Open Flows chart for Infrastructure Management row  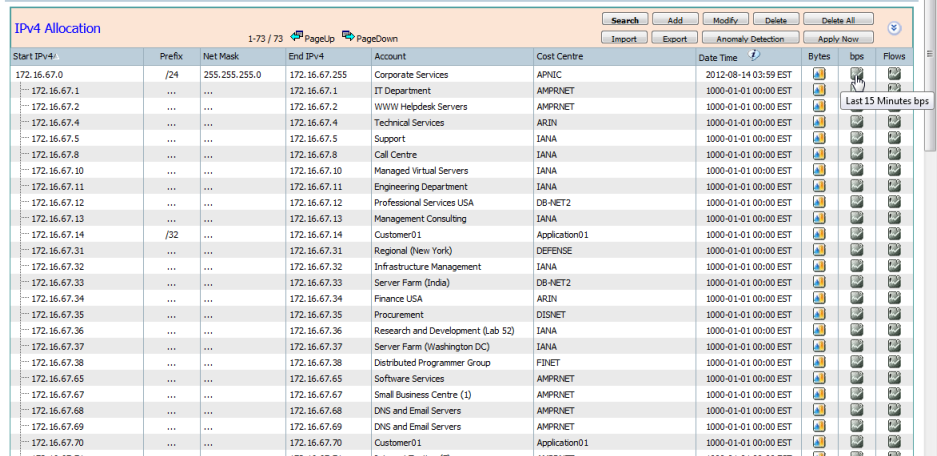894,266
